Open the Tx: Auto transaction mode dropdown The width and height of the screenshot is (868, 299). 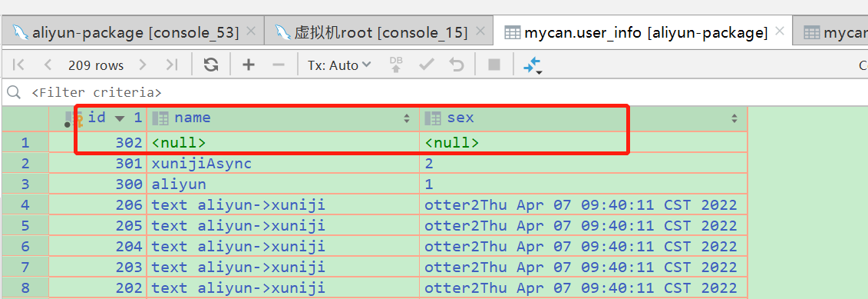coord(339,65)
